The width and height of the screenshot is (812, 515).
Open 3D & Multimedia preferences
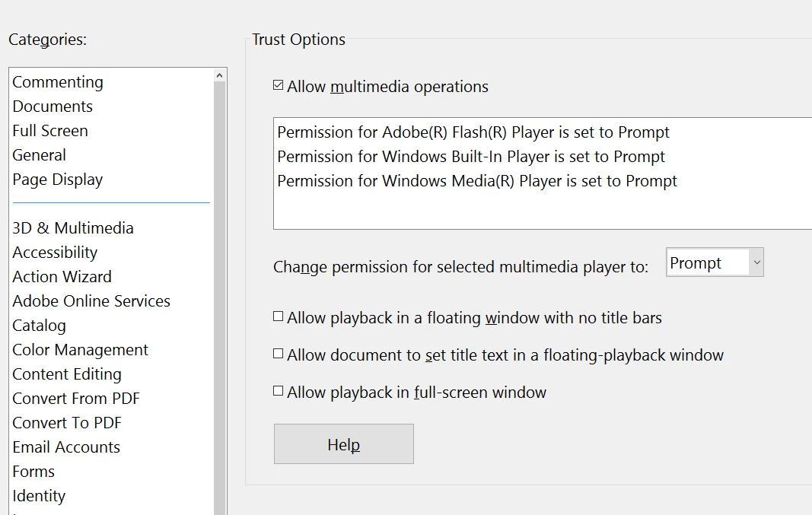pyautogui.click(x=73, y=228)
